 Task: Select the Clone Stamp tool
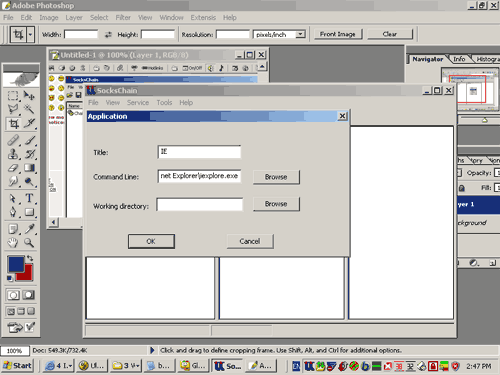click(x=13, y=154)
